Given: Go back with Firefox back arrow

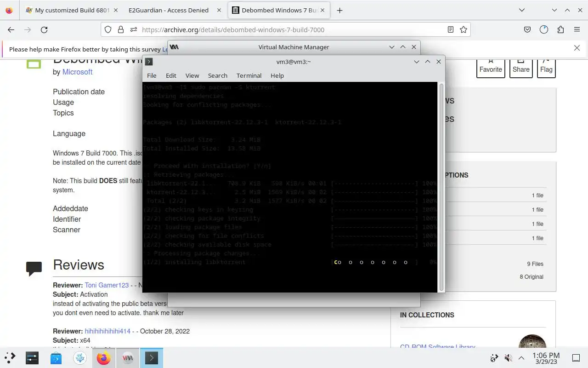Looking at the screenshot, I should point(11,29).
